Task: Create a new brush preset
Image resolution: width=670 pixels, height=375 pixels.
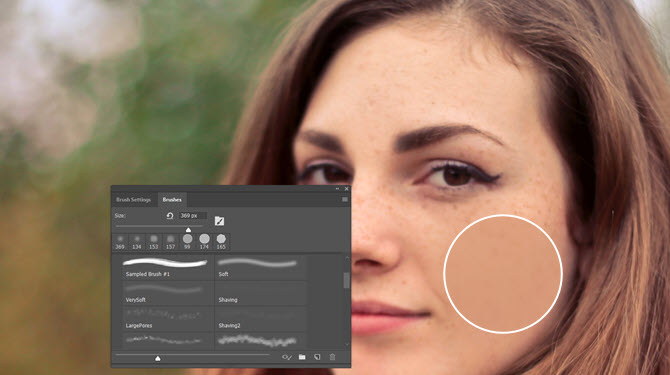Action: pyautogui.click(x=317, y=357)
